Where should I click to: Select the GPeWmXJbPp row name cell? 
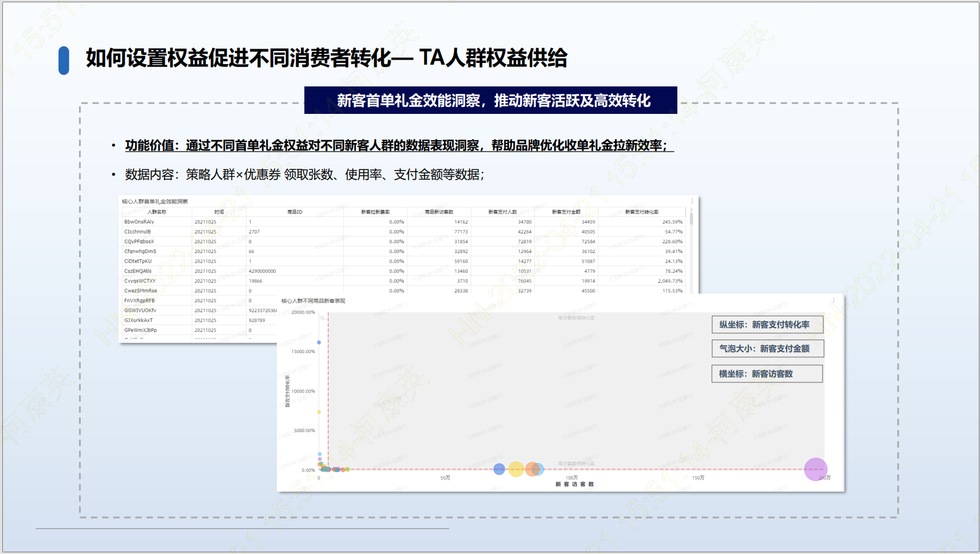coord(140,330)
